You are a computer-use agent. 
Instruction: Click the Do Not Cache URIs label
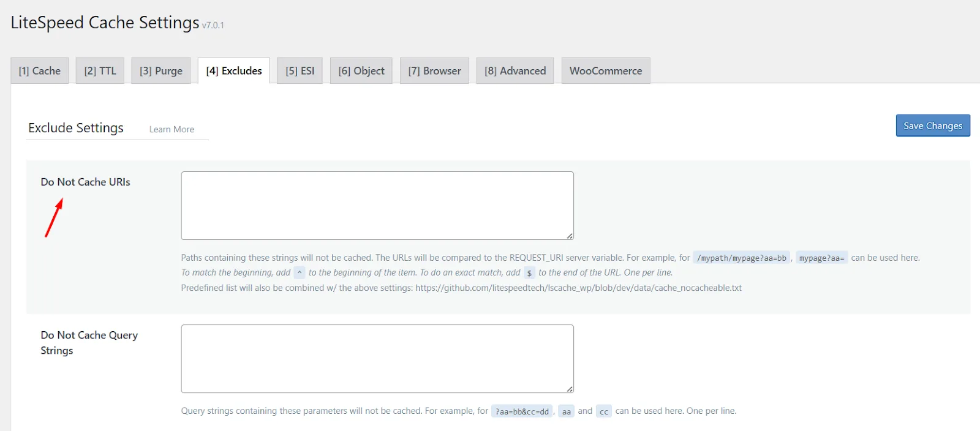[x=85, y=182]
